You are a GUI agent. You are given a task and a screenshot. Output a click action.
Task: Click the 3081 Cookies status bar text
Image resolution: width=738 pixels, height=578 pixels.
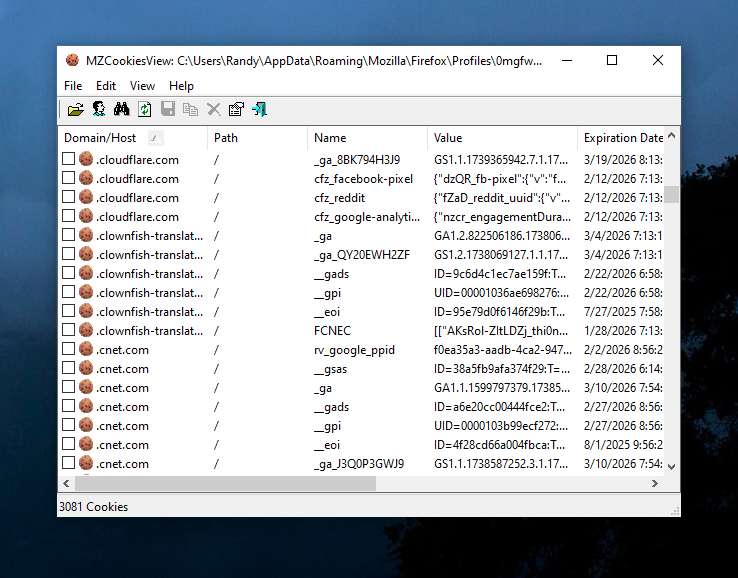(93, 506)
